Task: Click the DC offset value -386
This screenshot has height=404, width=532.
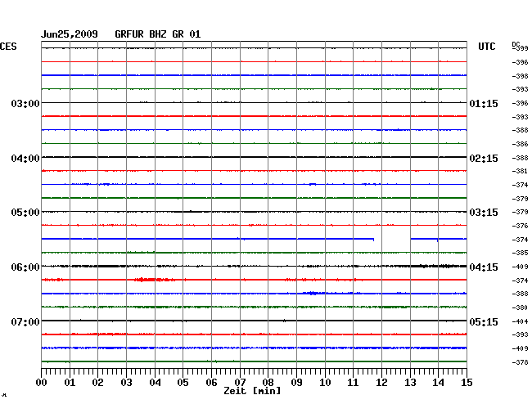Action: pos(520,144)
